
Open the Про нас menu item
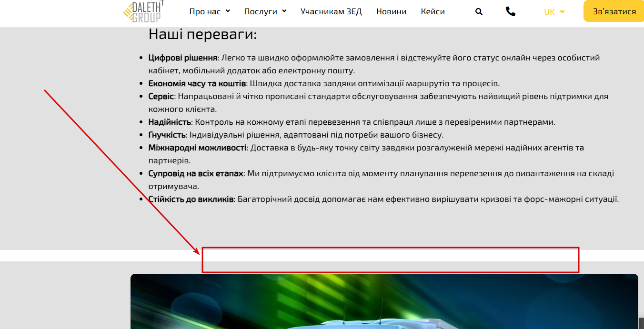coord(205,11)
